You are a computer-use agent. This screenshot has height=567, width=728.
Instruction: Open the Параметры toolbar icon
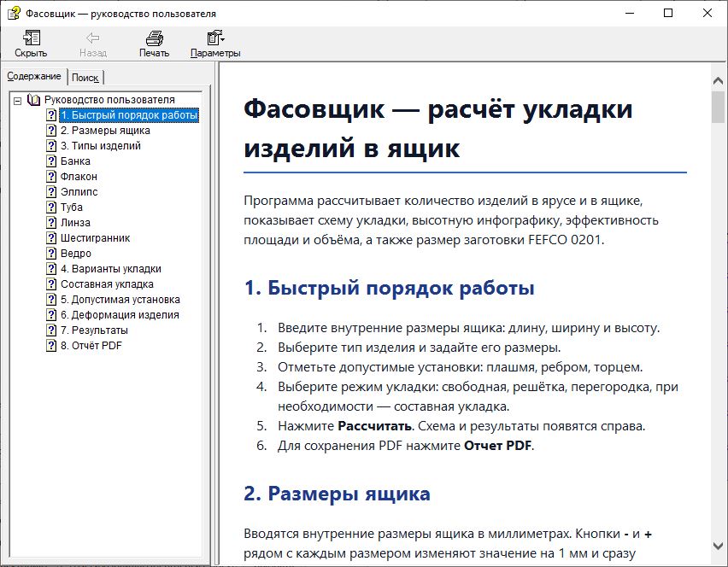pyautogui.click(x=215, y=38)
